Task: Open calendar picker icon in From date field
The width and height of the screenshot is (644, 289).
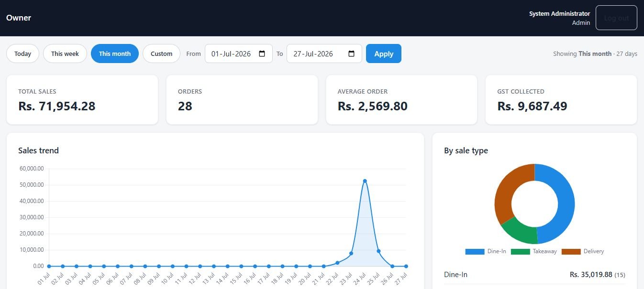Action: pos(262,54)
